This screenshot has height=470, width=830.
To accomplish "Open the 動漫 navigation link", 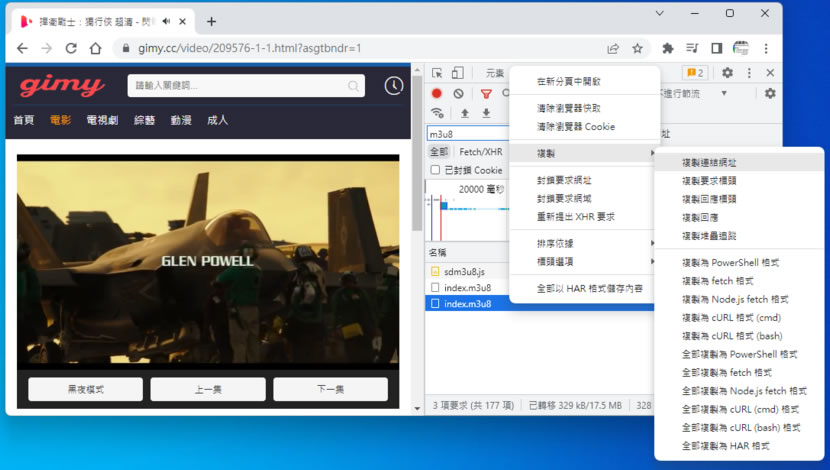I will pos(181,120).
